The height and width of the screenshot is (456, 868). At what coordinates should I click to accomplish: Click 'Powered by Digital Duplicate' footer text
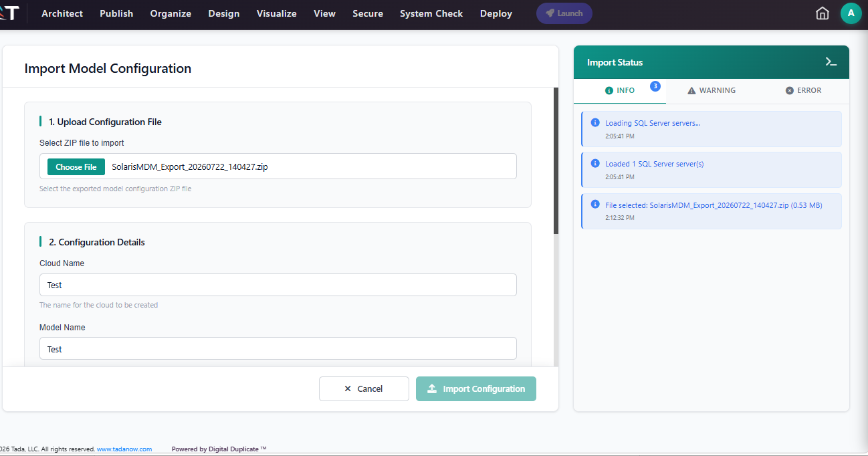tap(219, 449)
